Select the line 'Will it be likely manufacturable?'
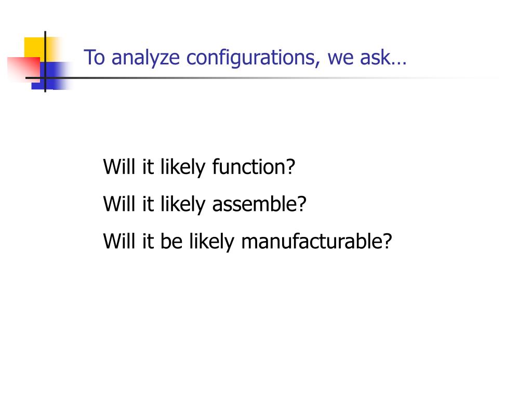This screenshot has width=532, height=399. click(248, 242)
